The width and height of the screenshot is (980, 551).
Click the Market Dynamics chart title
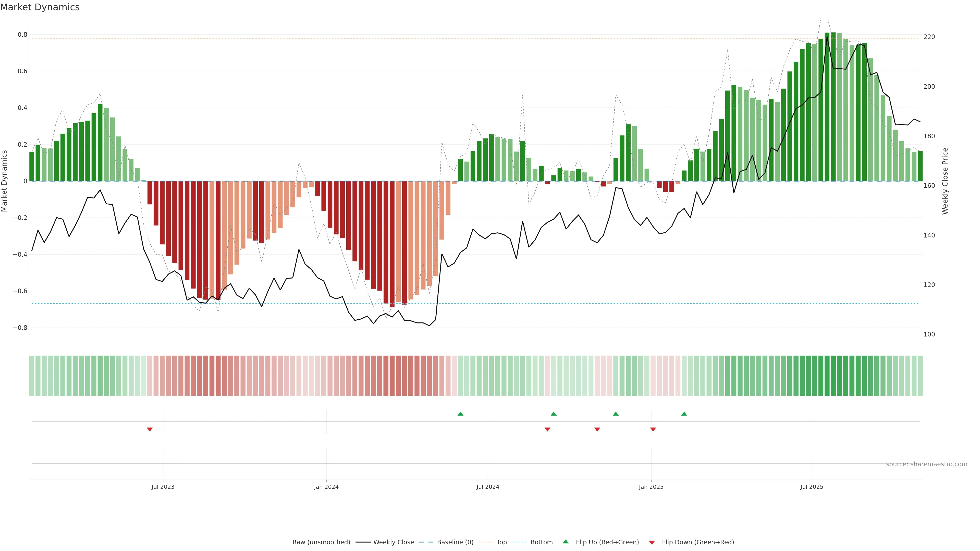(x=40, y=7)
